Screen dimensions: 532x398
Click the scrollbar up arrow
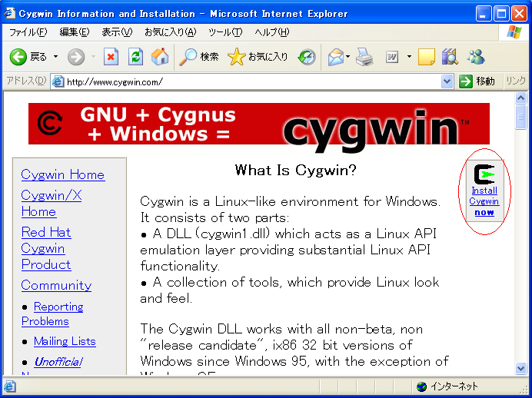point(520,98)
